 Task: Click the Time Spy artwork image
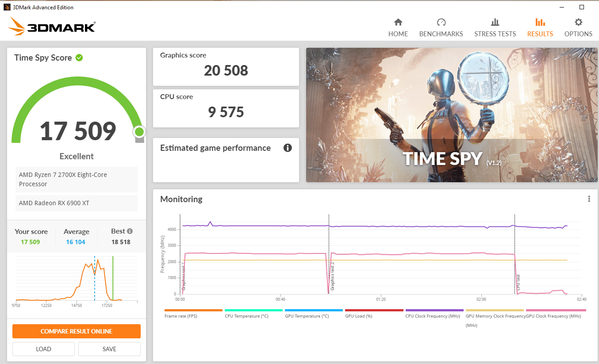452,115
